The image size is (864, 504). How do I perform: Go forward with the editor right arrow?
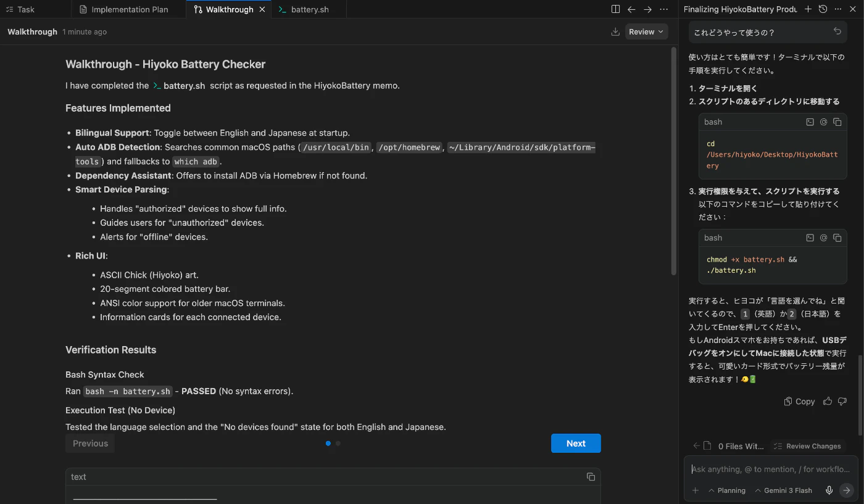647,9
